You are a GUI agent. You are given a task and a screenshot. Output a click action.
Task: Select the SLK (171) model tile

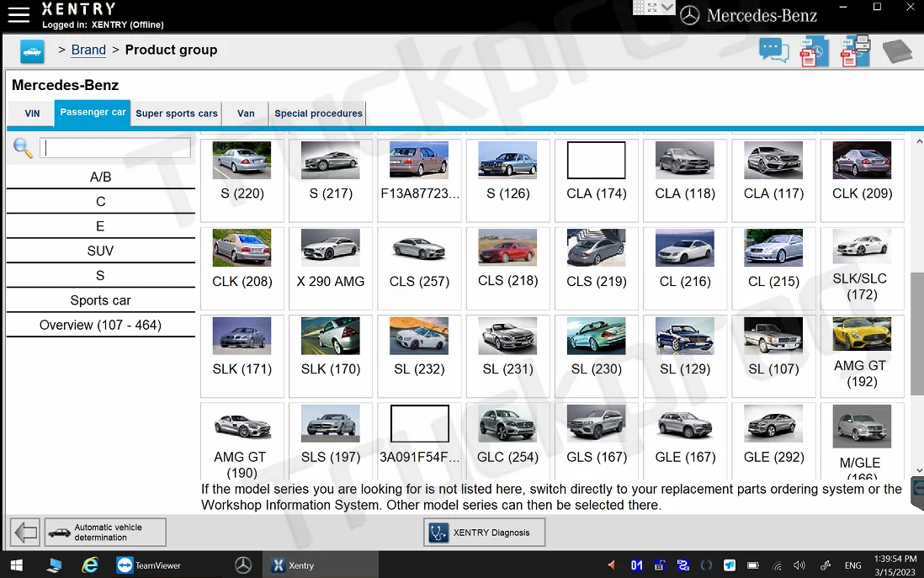coord(242,356)
